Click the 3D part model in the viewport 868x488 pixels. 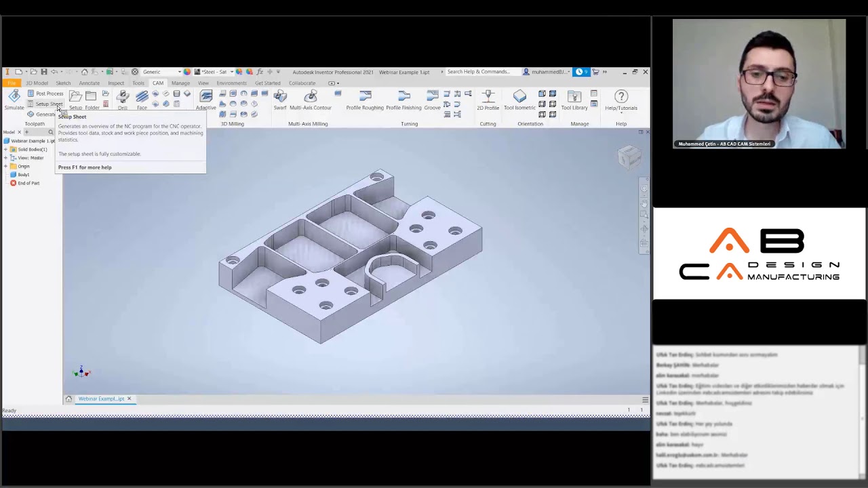click(351, 258)
